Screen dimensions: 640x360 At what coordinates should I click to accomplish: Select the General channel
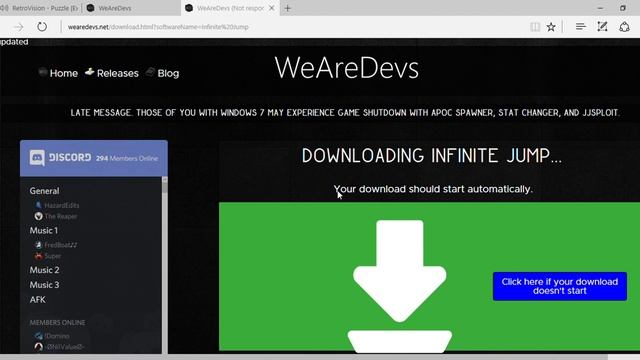pos(44,191)
